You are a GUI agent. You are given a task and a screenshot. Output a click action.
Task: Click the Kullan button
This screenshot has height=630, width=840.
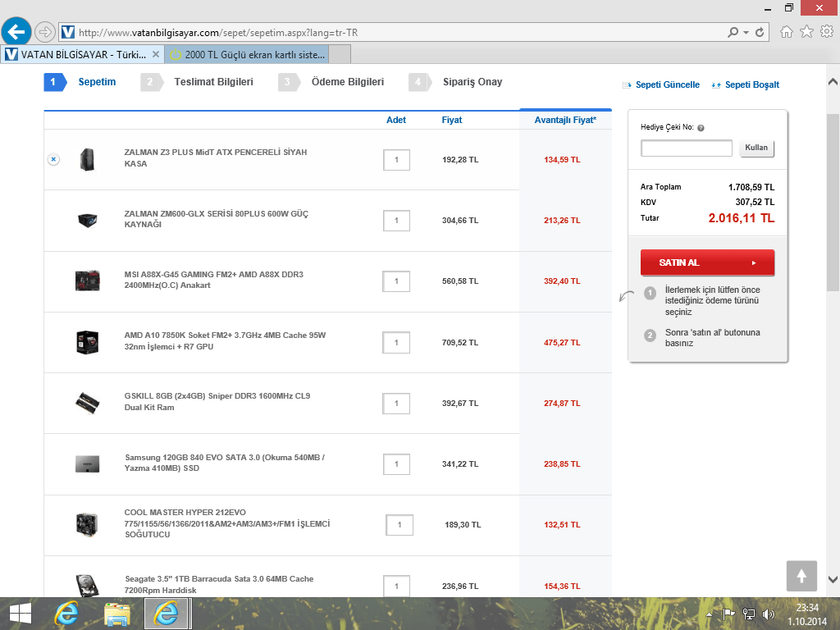click(x=756, y=148)
